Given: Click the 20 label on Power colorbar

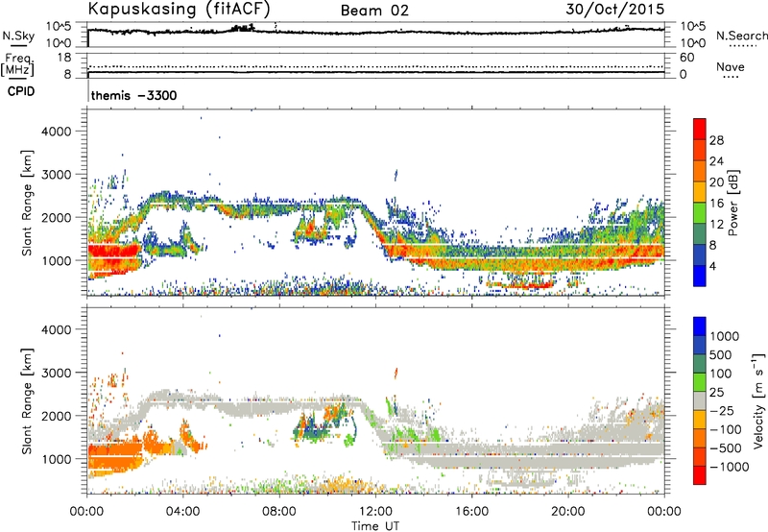Looking at the screenshot, I should click(716, 182).
